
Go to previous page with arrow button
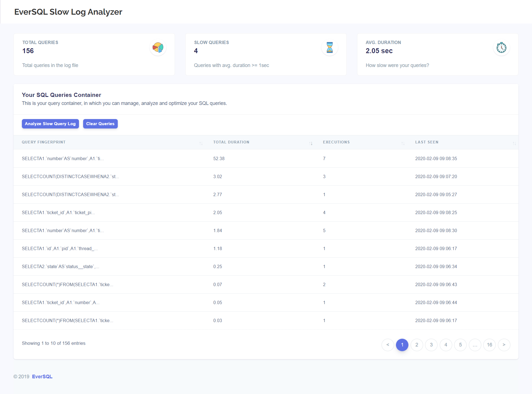pyautogui.click(x=388, y=345)
